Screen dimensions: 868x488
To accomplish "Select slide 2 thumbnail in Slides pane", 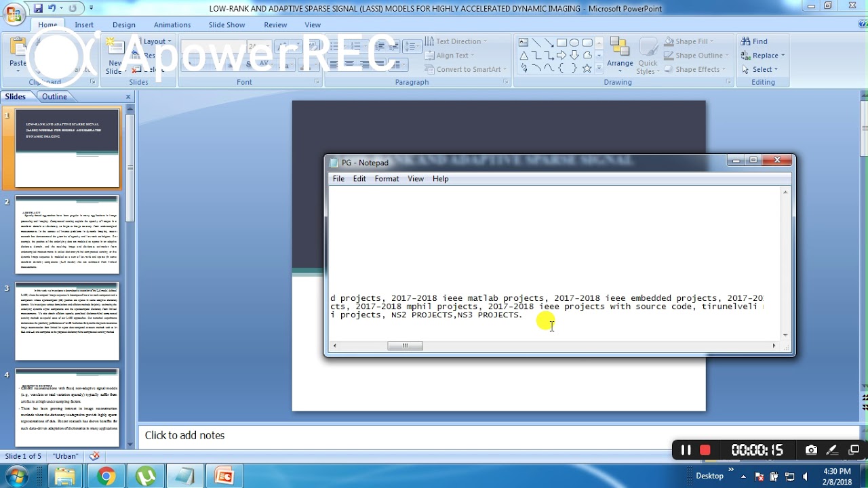I will coord(67,235).
